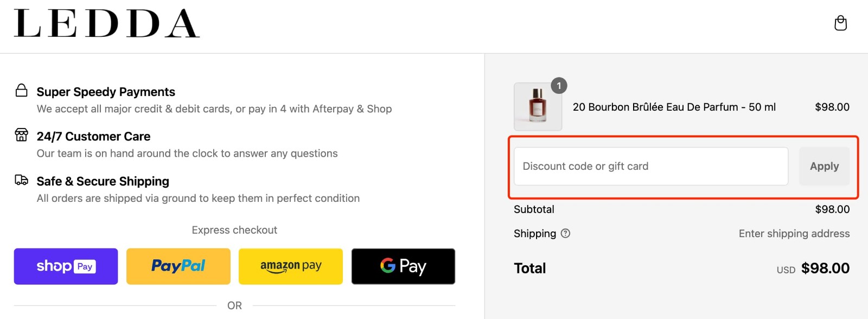Click the Google Pay logo icon
The width and height of the screenshot is (868, 319).
pyautogui.click(x=403, y=266)
